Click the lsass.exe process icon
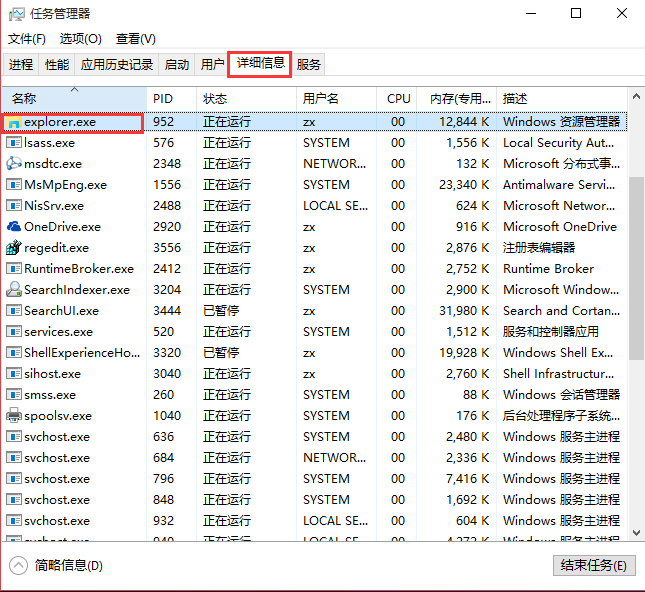 (x=14, y=143)
